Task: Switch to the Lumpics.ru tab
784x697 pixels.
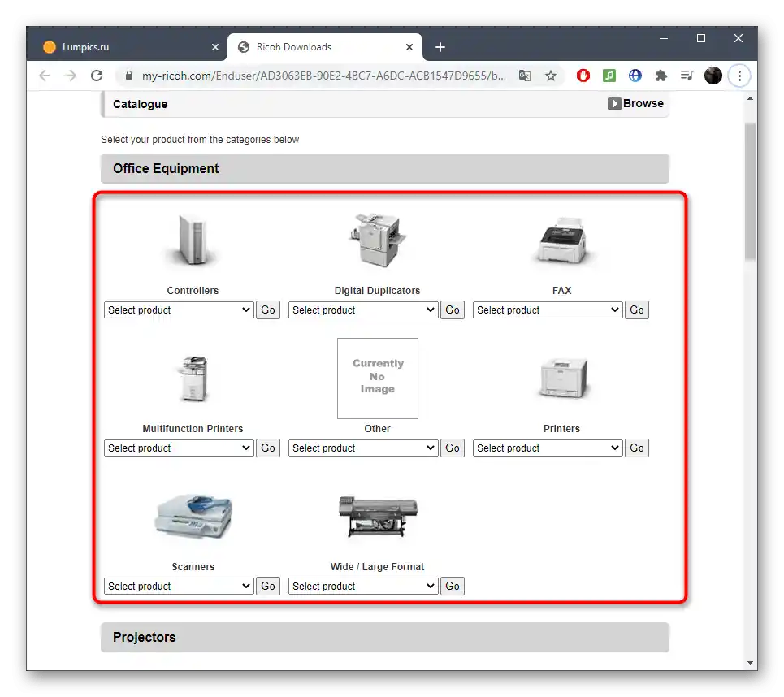Action: coord(128,47)
